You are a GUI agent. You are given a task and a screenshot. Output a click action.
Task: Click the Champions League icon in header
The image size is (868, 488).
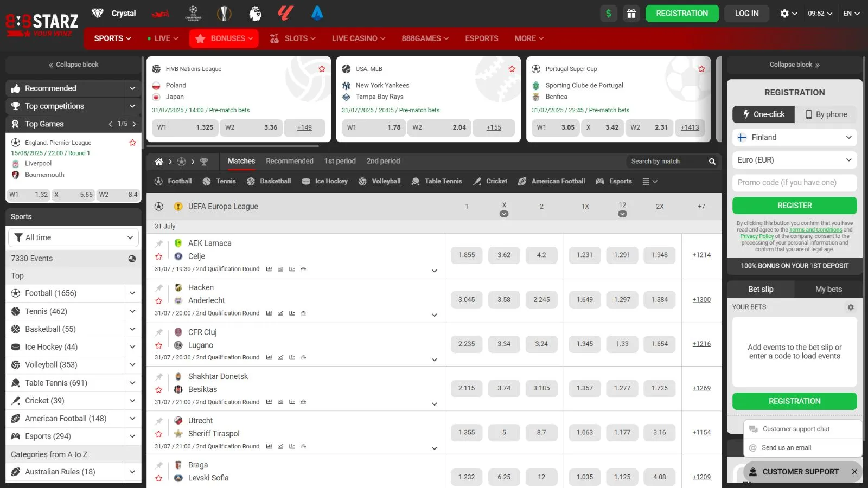point(193,13)
